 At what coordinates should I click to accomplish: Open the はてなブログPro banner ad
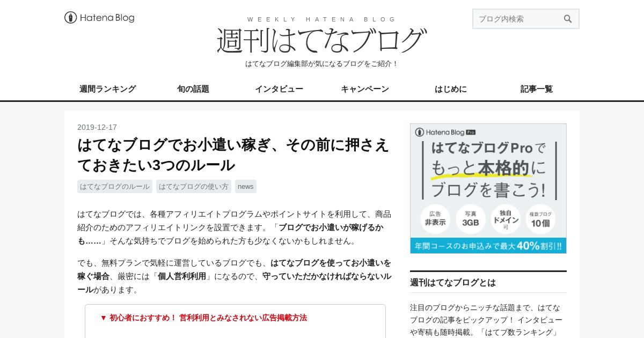[x=488, y=188]
